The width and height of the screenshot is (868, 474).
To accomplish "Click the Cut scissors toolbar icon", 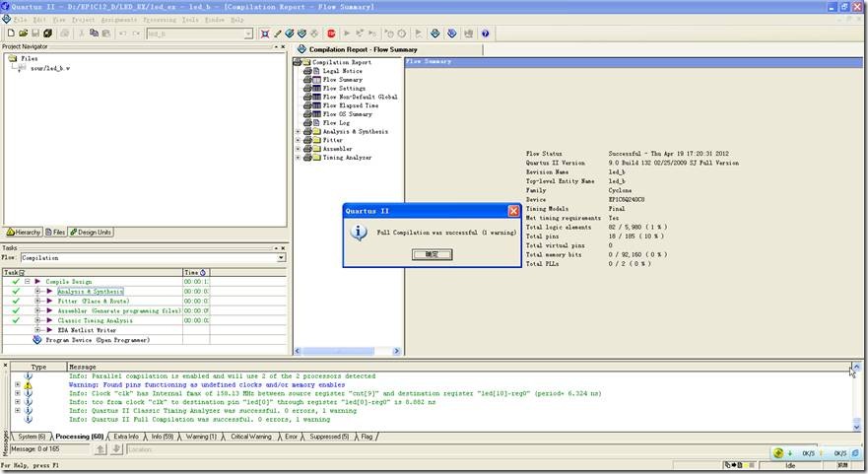I will tap(82, 34).
